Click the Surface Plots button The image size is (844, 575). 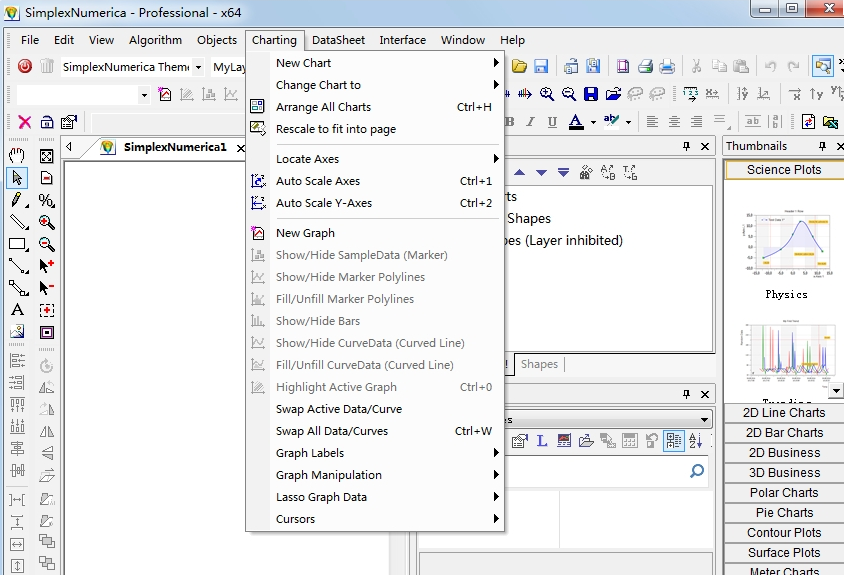pos(784,552)
